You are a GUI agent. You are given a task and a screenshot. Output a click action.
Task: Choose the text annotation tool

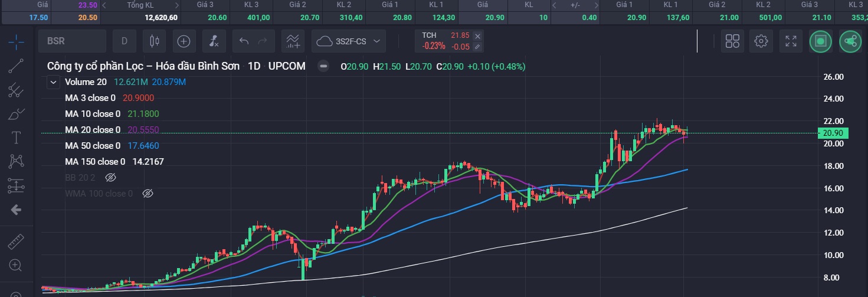tap(16, 138)
